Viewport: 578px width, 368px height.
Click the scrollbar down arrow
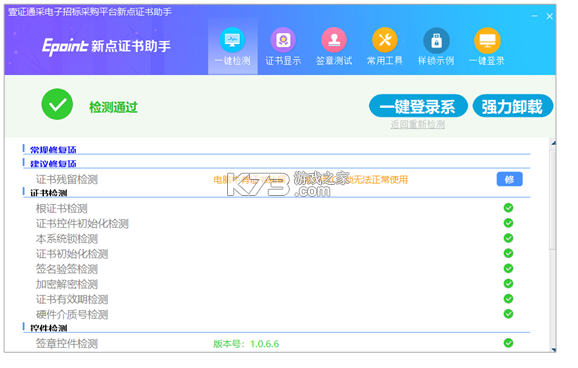[x=553, y=349]
